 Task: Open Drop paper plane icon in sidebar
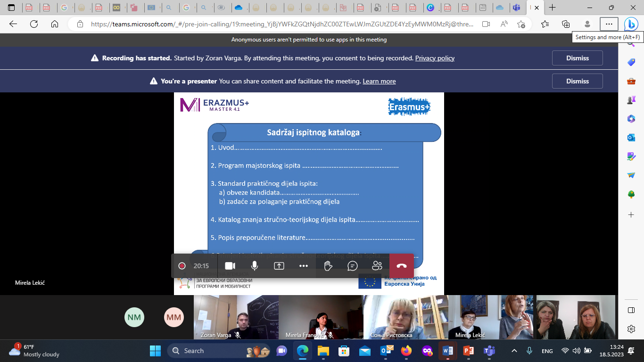pyautogui.click(x=631, y=175)
